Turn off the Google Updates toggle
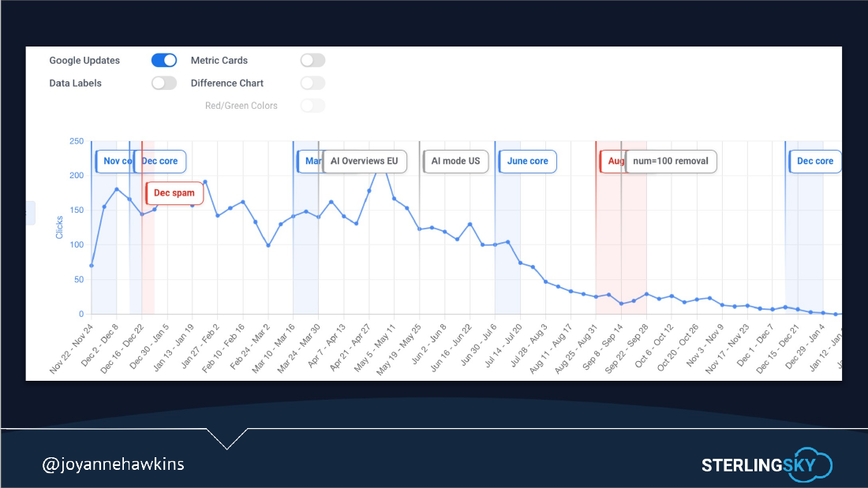 pos(164,60)
